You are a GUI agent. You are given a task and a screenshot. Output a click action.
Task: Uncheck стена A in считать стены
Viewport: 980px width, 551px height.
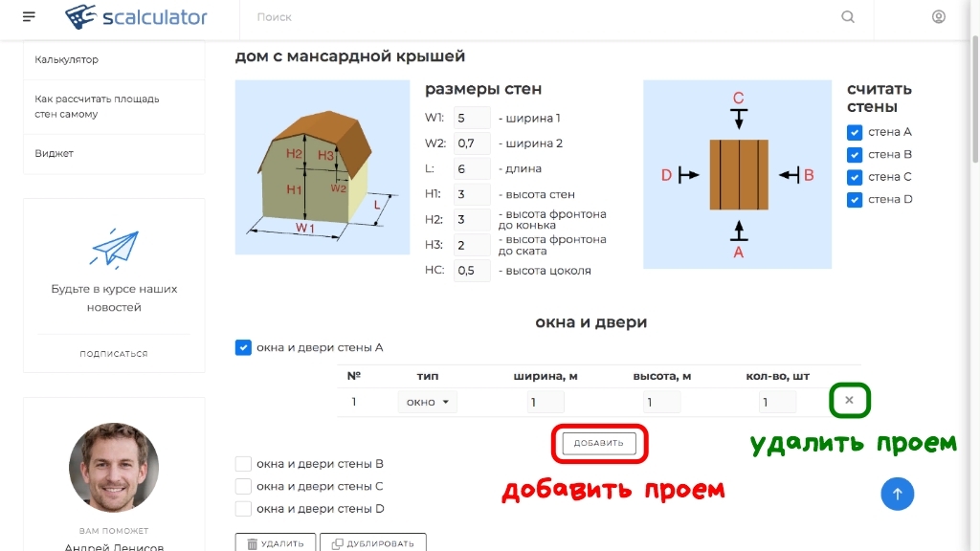pyautogui.click(x=854, y=132)
